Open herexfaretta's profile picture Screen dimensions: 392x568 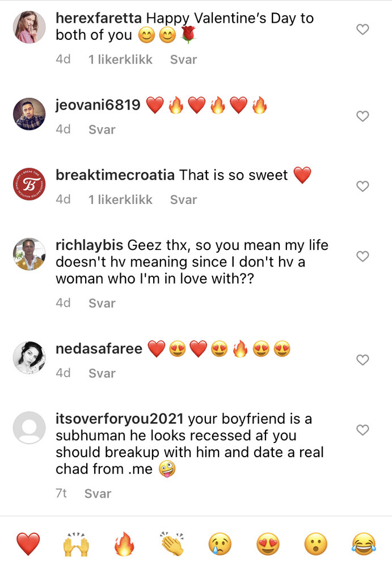[29, 27]
